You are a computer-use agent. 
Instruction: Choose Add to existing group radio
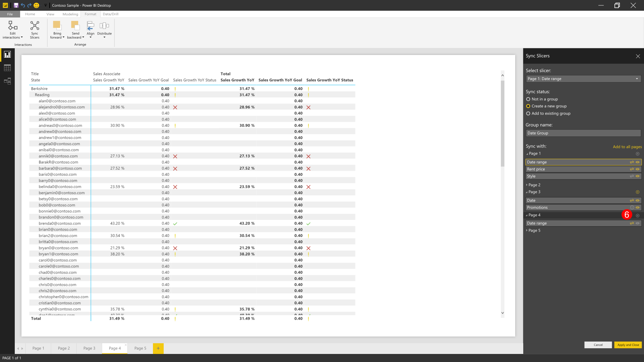(528, 114)
